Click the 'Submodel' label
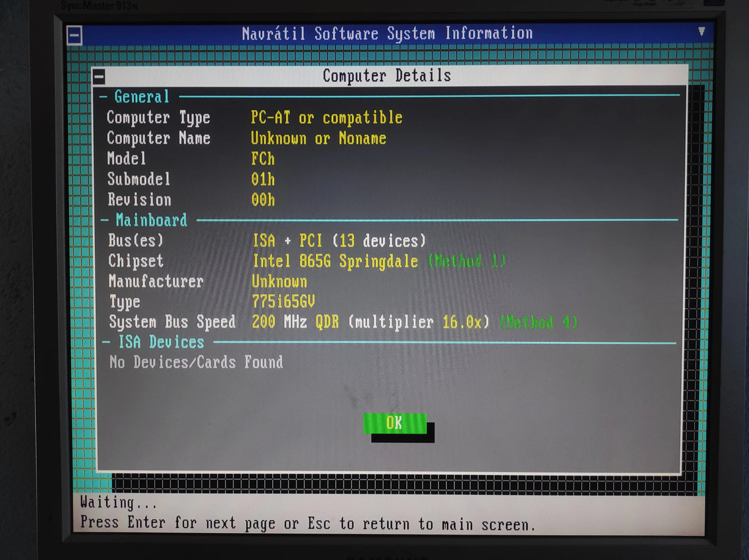Viewport: 749px width, 560px height. pyautogui.click(x=138, y=179)
